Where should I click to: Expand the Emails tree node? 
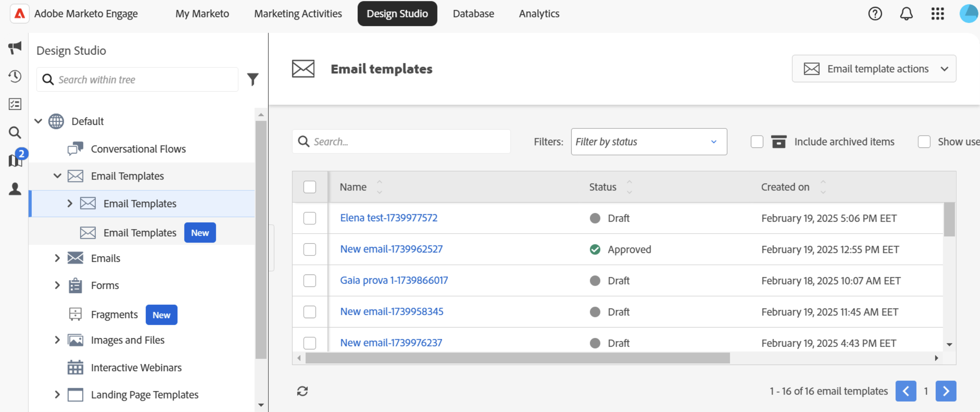[57, 258]
